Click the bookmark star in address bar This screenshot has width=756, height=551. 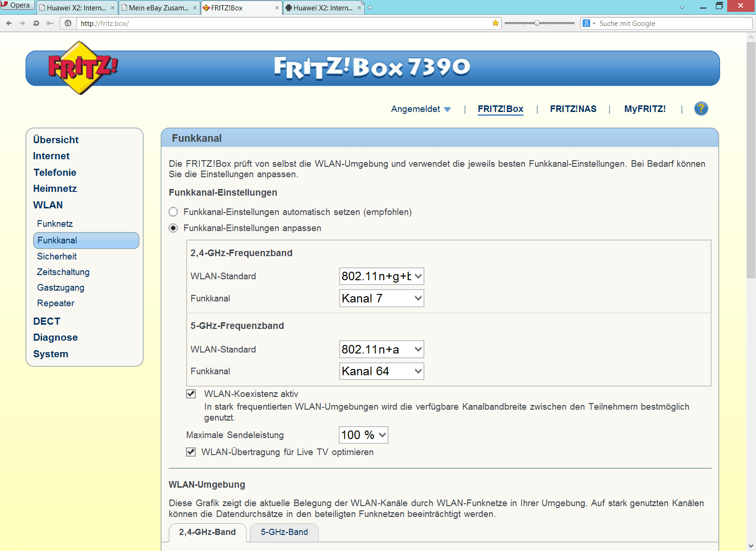pos(496,23)
